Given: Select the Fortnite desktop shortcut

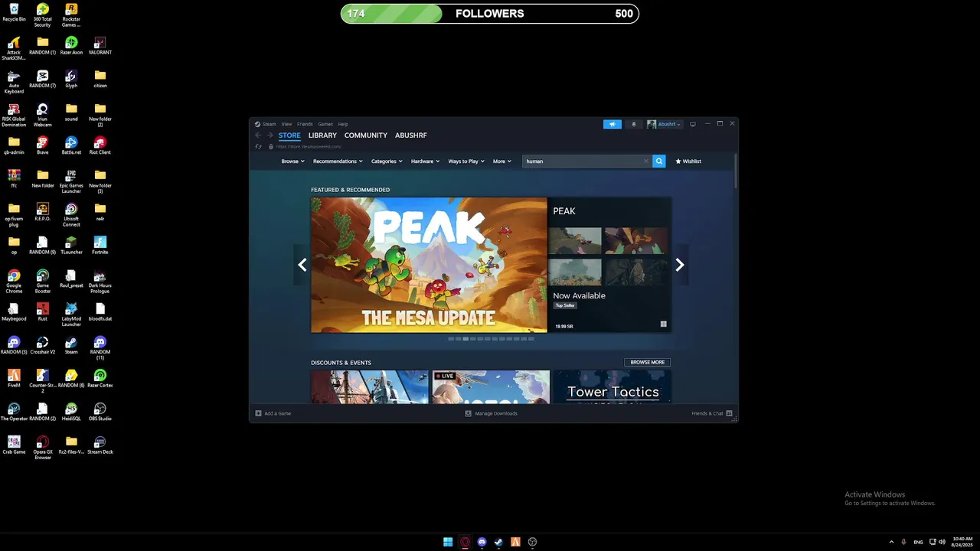Looking at the screenshot, I should (100, 246).
